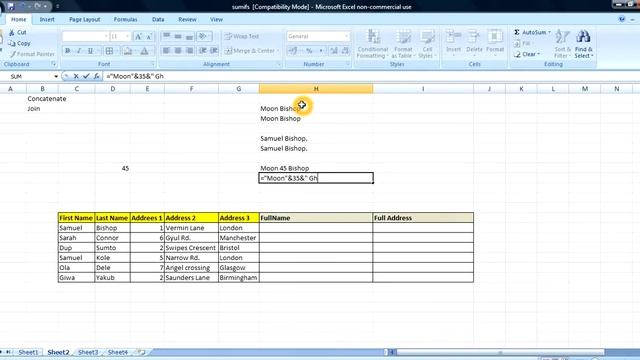The width and height of the screenshot is (640, 360).
Task: Click the Insert cells icon
Action: tap(453, 37)
